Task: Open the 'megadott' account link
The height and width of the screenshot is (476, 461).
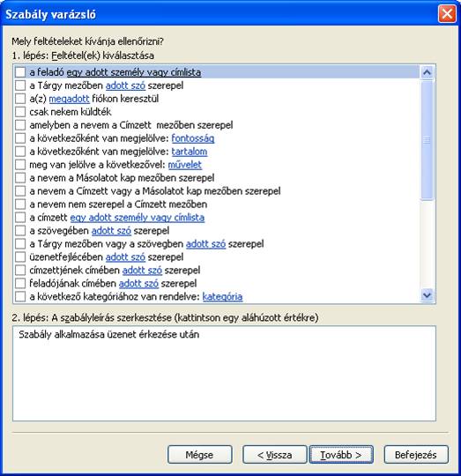Action: pyautogui.click(x=70, y=99)
